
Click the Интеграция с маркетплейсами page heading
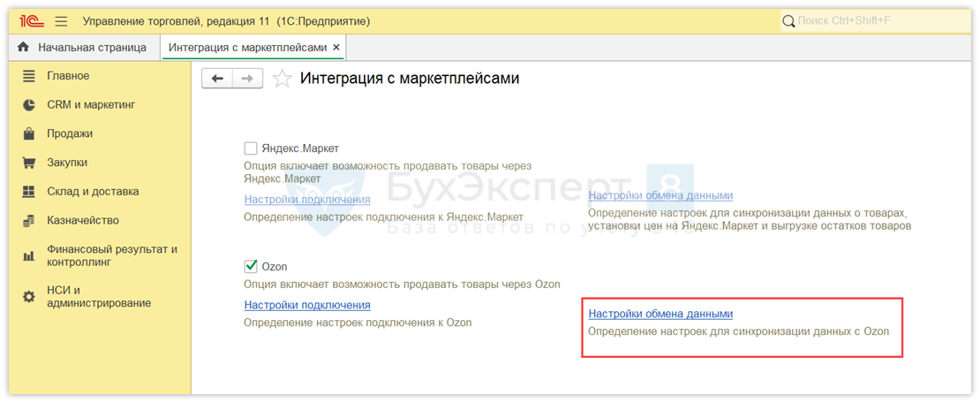click(410, 79)
